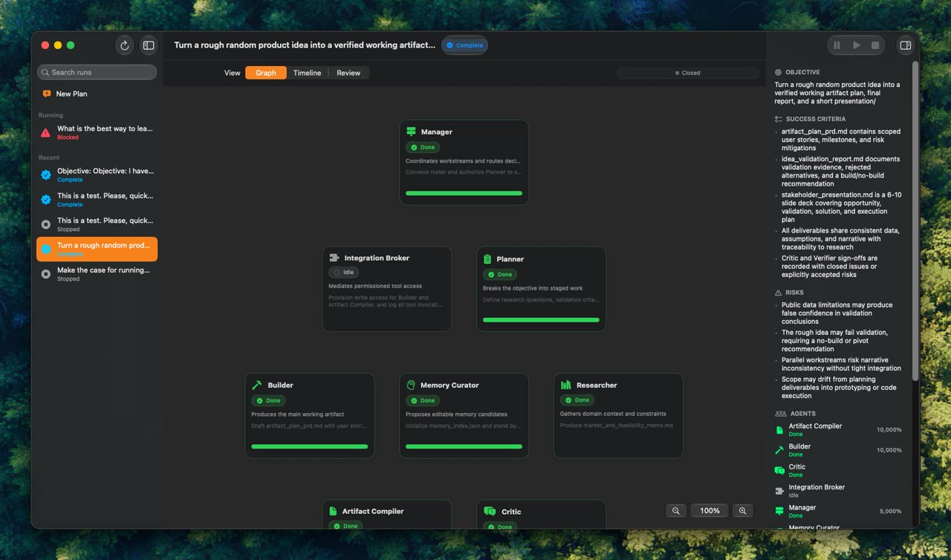Click the Planner node progress bar
951x560 pixels.
(541, 320)
